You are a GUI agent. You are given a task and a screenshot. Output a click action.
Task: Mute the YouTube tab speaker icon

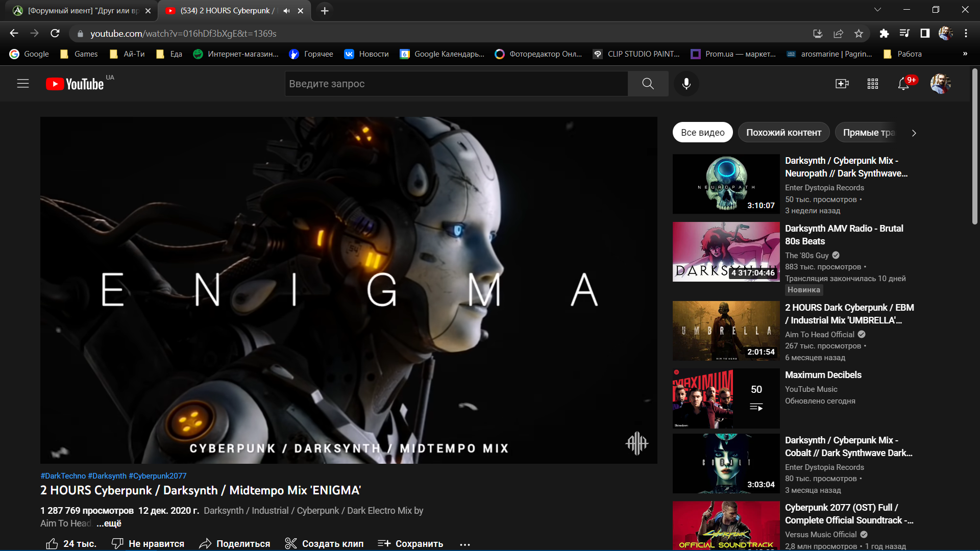pyautogui.click(x=286, y=11)
